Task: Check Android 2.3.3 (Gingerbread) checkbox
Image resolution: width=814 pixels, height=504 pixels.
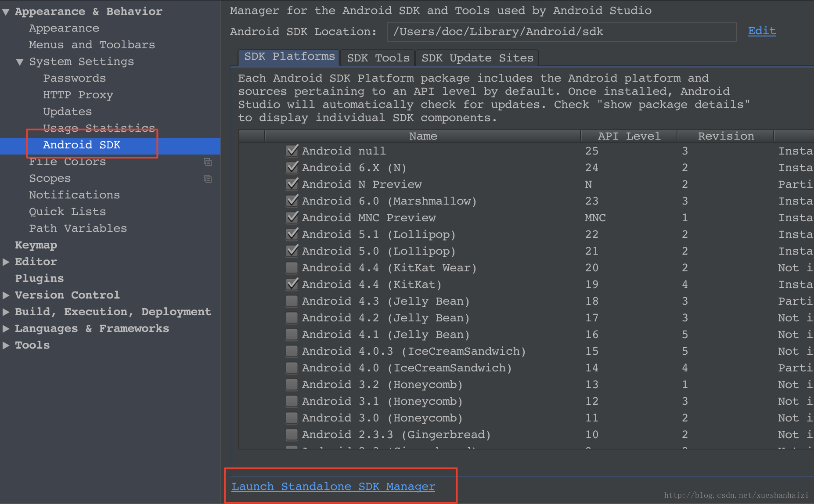Action: [292, 435]
